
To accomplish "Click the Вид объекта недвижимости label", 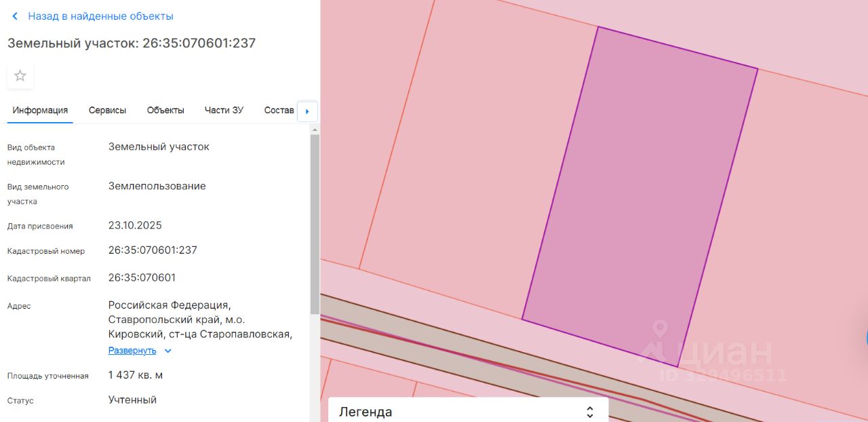I will pos(36,155).
